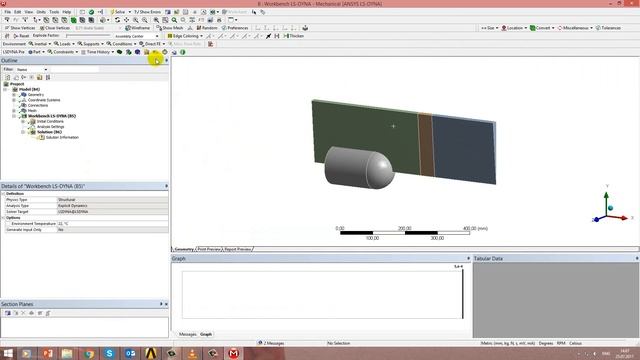
Task: Toggle Show Vertices
Action: coord(20,28)
